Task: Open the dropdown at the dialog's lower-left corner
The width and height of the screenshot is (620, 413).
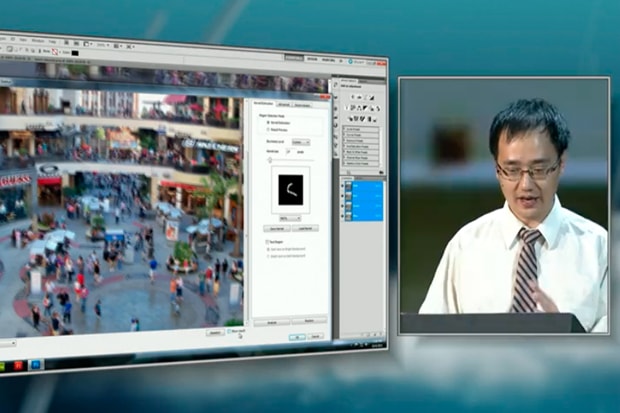Action: point(7,343)
